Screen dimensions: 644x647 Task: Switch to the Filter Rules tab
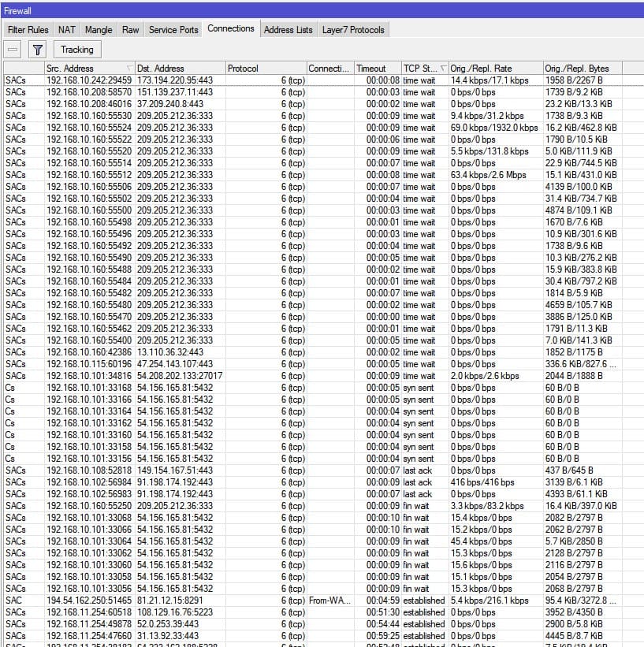(x=28, y=30)
